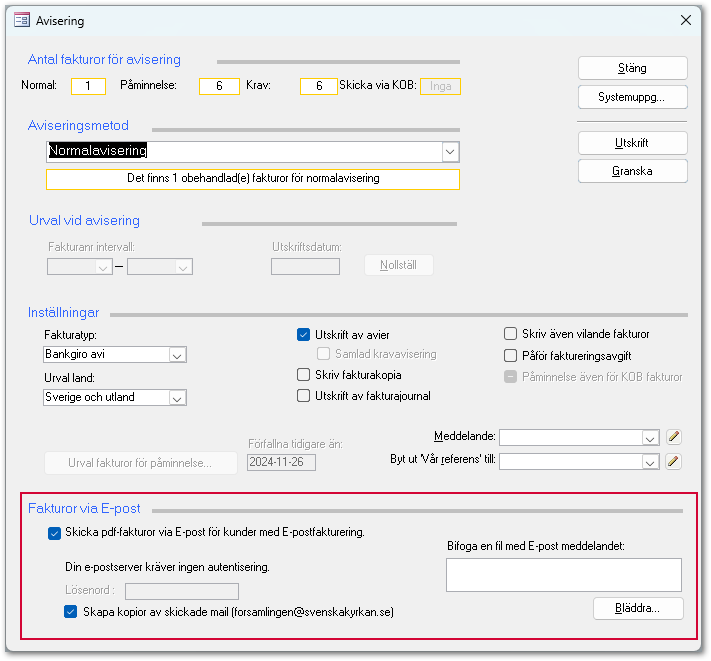Click the Skicka via KOB field Inga
Image resolution: width=711 pixels, height=661 pixels.
click(x=440, y=86)
